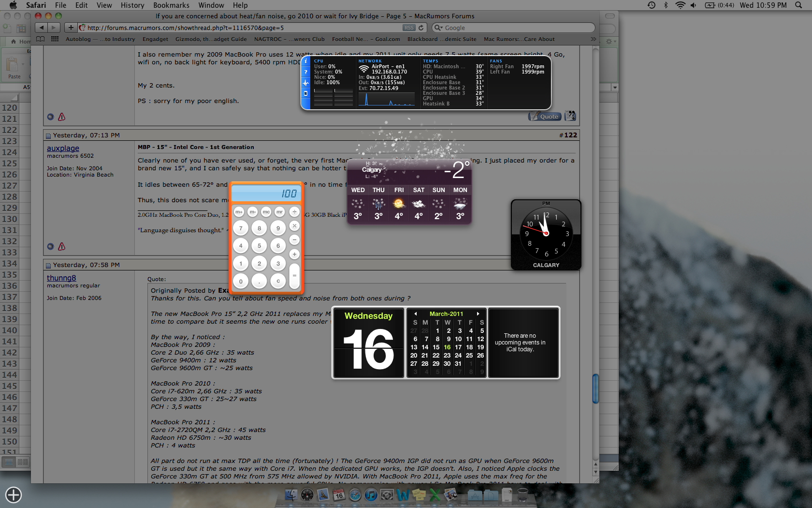The image size is (812, 508).
Task: Open thunng8 user profile link
Action: [x=61, y=278]
